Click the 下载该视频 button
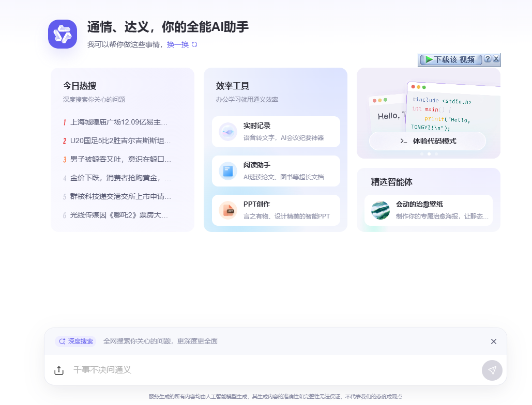 [x=451, y=59]
